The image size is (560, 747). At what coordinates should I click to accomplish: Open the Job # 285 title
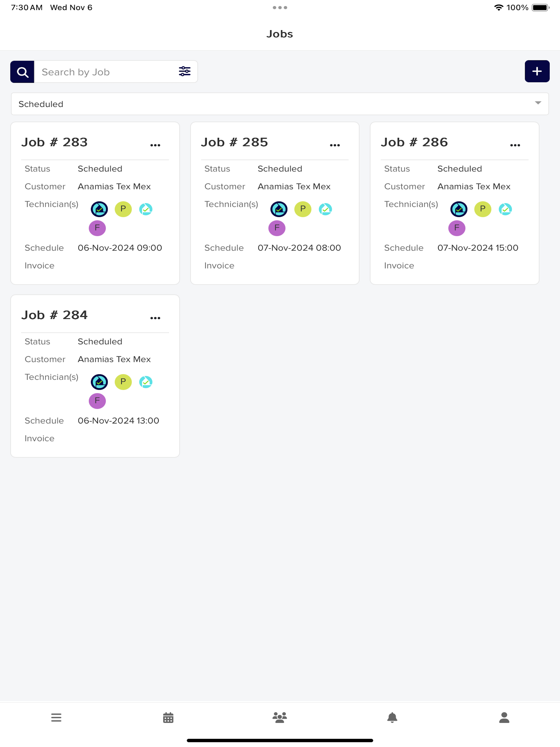pos(234,142)
